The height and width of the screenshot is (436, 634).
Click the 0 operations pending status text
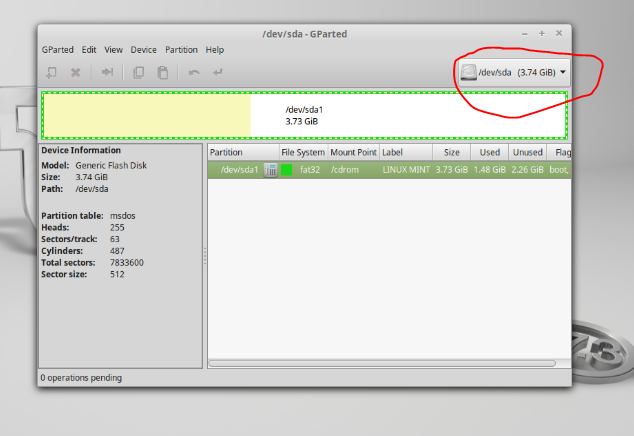(x=81, y=378)
